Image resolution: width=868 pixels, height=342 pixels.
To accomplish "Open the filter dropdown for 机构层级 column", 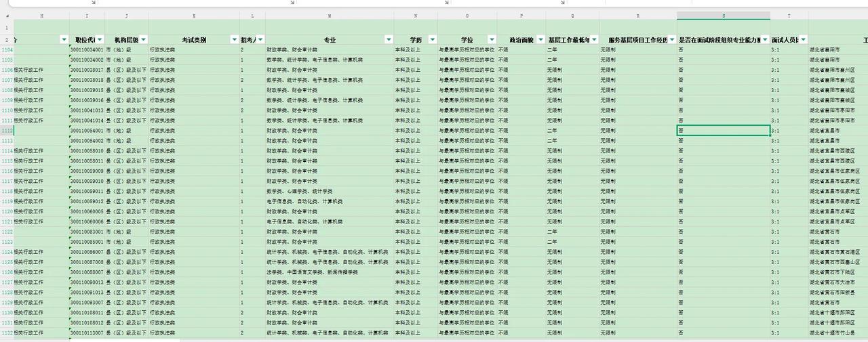I will [x=143, y=40].
